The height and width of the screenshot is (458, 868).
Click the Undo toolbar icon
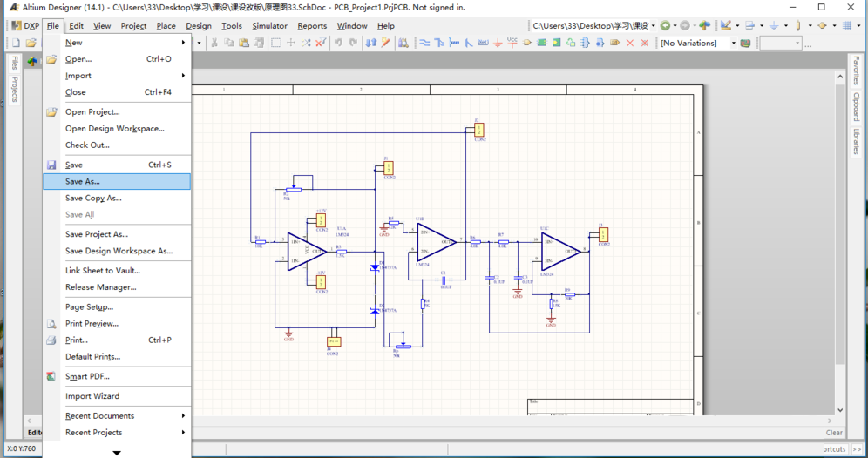point(338,43)
